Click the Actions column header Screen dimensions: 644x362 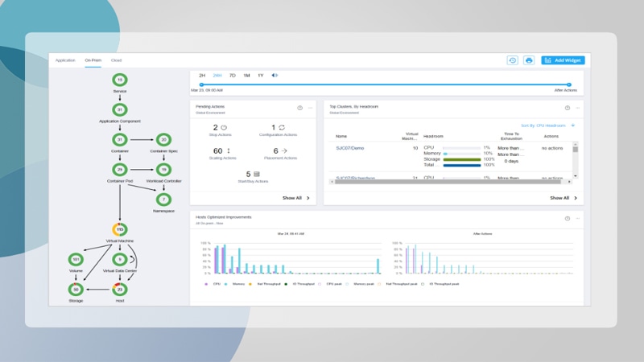(551, 136)
